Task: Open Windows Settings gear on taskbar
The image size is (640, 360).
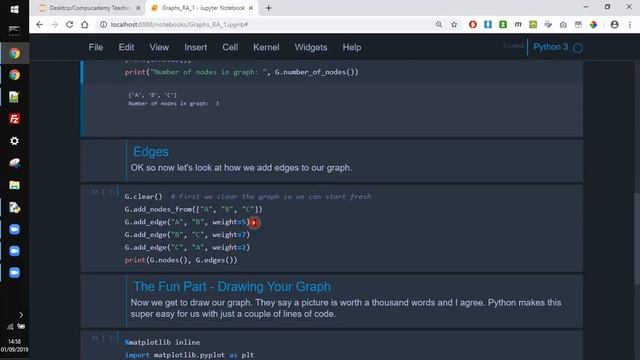Action: click(14, 141)
